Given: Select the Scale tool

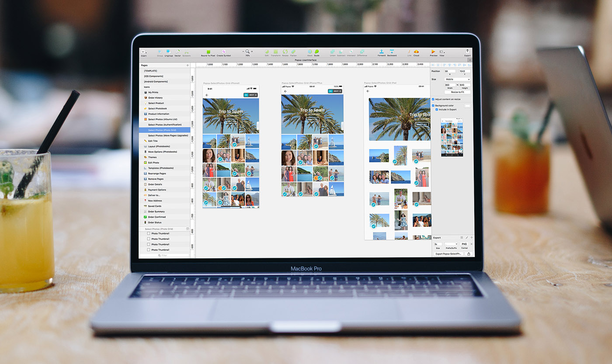Looking at the screenshot, I should pyautogui.click(x=316, y=52).
